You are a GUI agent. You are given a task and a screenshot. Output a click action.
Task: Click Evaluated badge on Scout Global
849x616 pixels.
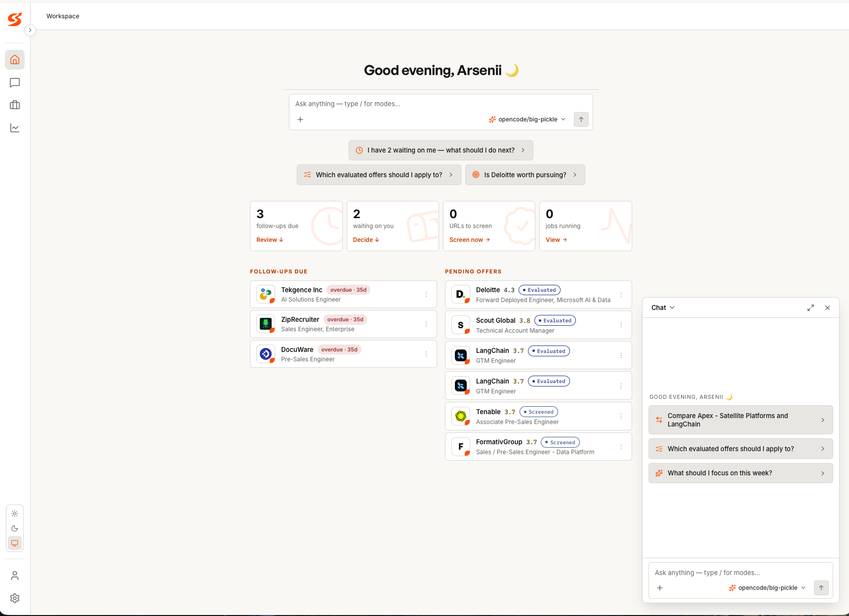pyautogui.click(x=555, y=320)
